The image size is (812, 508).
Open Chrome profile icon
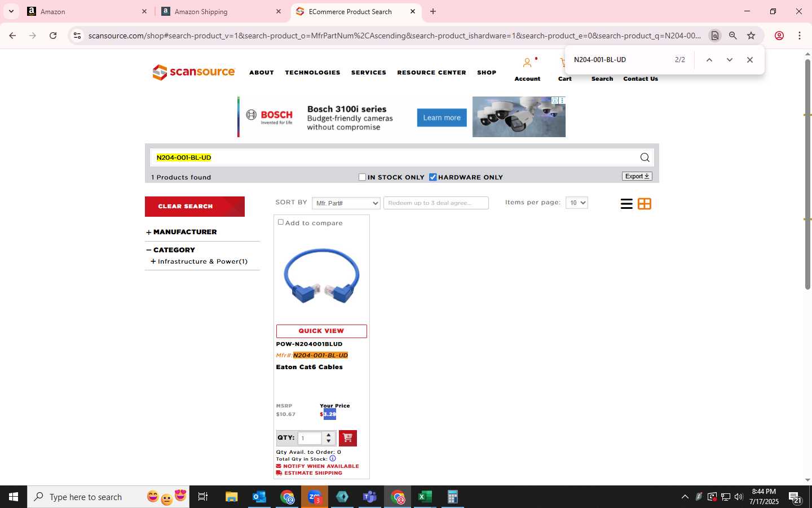tap(779, 36)
